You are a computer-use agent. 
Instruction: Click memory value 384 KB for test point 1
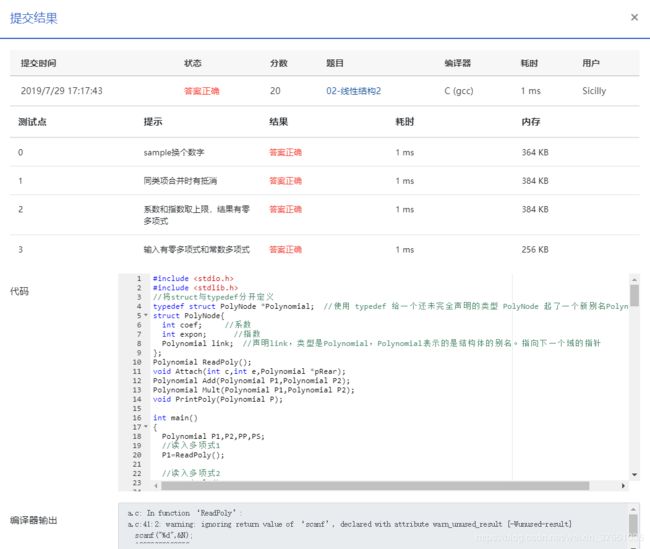pyautogui.click(x=535, y=181)
